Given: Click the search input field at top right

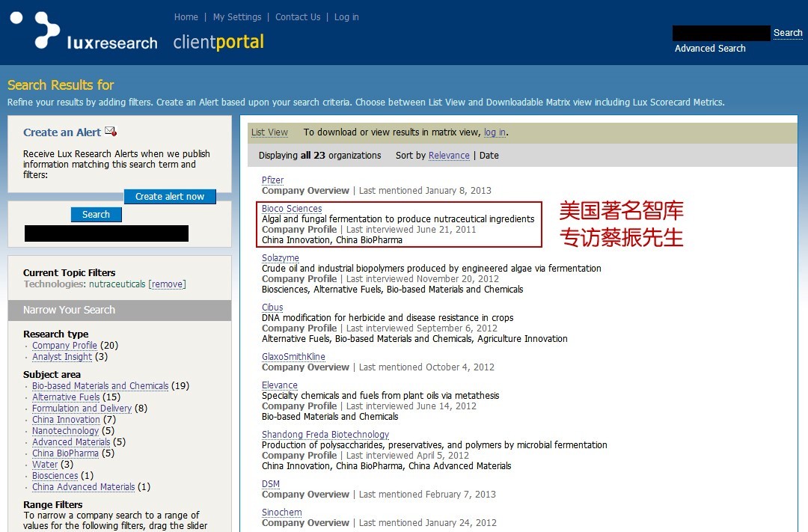Looking at the screenshot, I should (720, 33).
